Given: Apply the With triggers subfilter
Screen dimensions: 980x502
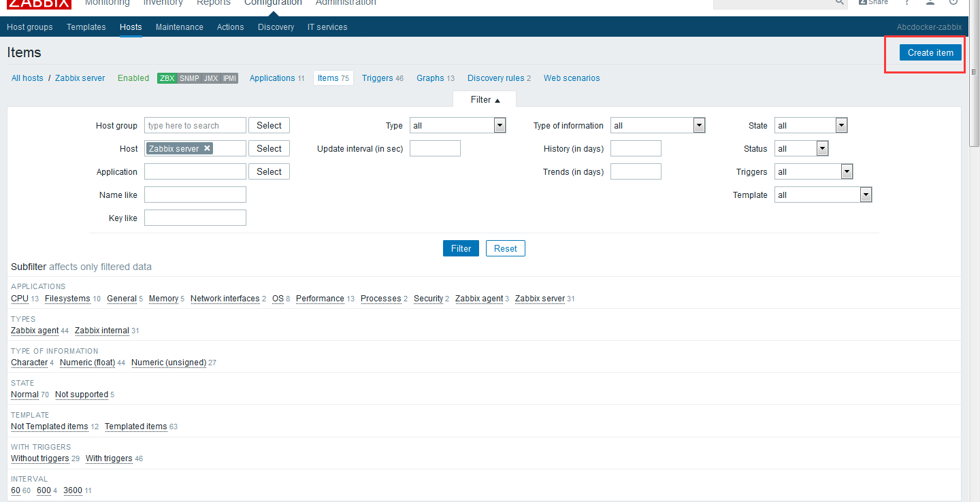Looking at the screenshot, I should (109, 458).
